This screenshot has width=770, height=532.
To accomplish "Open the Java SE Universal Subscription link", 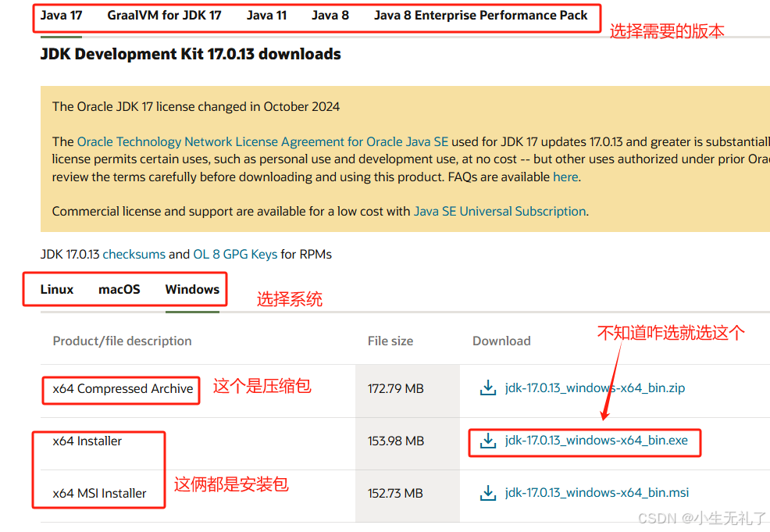I will (500, 211).
